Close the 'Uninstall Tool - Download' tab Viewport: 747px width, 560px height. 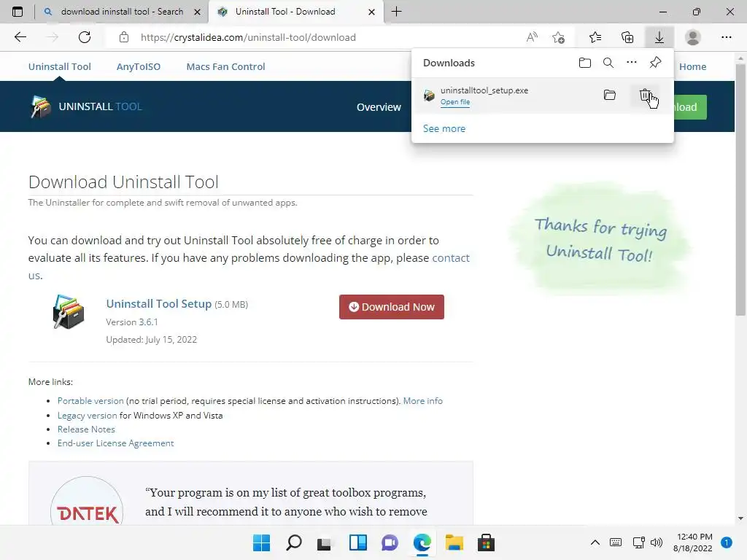coord(371,12)
